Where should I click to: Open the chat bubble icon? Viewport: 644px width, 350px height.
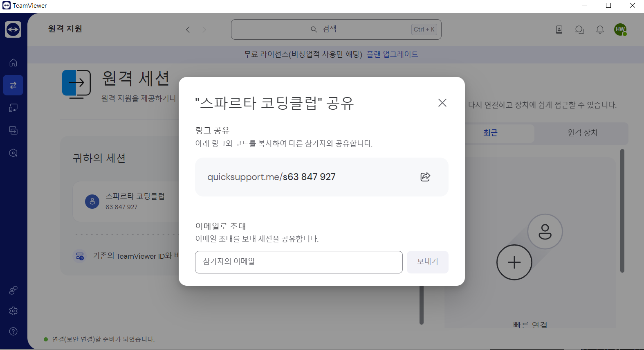pyautogui.click(x=579, y=29)
